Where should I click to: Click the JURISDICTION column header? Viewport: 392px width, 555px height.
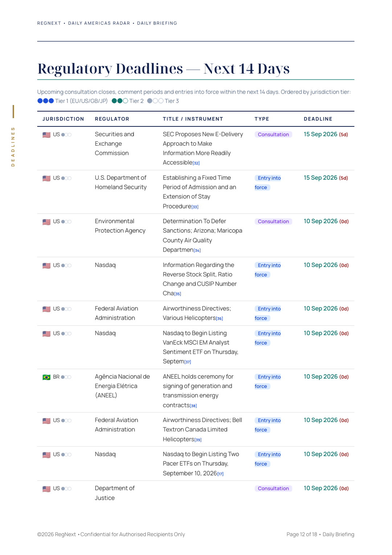click(x=63, y=119)
